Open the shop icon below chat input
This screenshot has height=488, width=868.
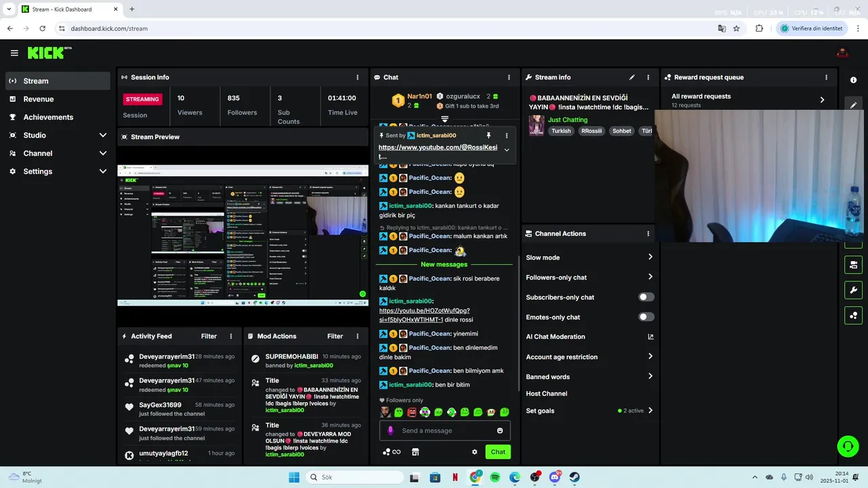[416, 452]
